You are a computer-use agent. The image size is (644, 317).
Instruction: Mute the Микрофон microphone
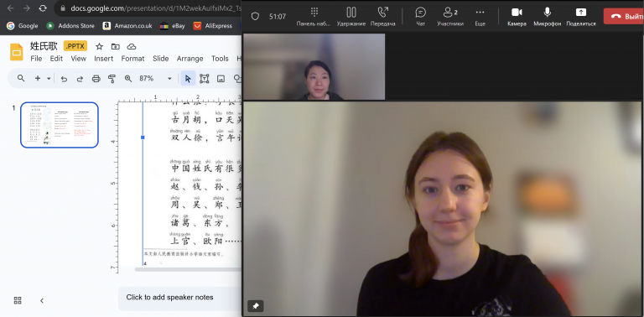(547, 17)
